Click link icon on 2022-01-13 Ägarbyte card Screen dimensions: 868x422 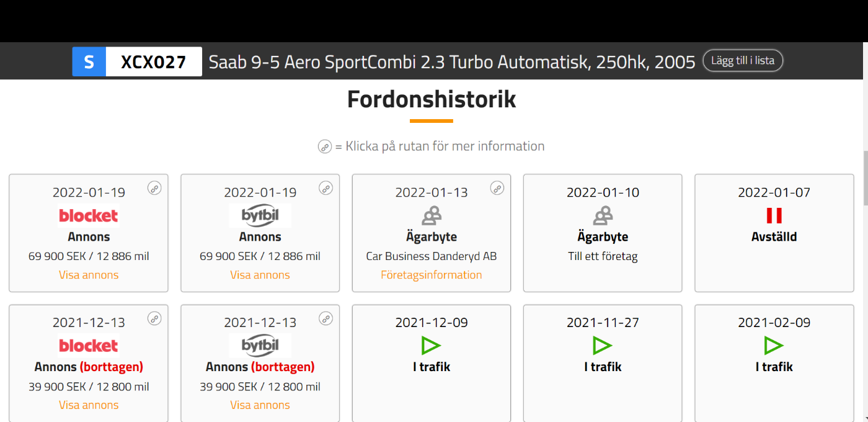497,188
